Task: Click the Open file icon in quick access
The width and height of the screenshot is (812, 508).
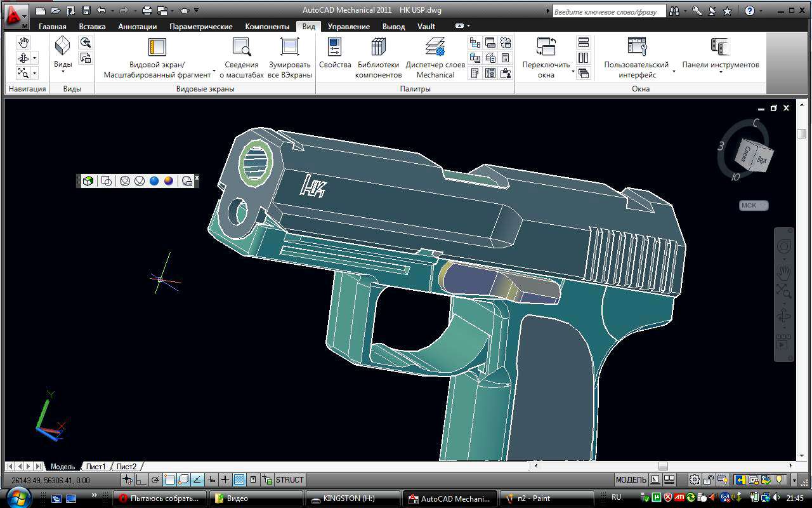Action: coord(56,10)
